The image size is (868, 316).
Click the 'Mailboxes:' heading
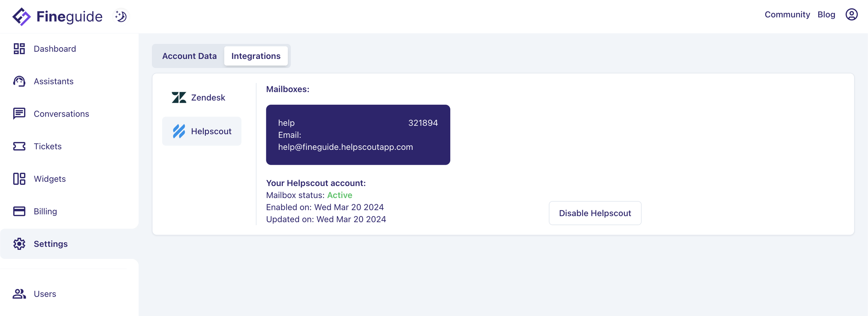click(287, 89)
